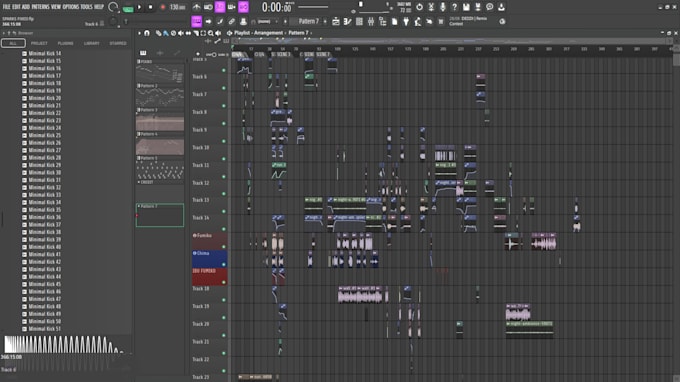Image resolution: width=680 pixels, height=382 pixels.
Task: Click the plus button after Pattern 7
Action: (x=325, y=21)
